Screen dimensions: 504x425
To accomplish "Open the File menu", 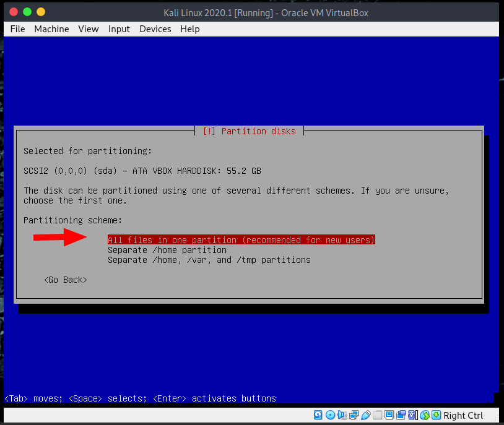I will [17, 29].
